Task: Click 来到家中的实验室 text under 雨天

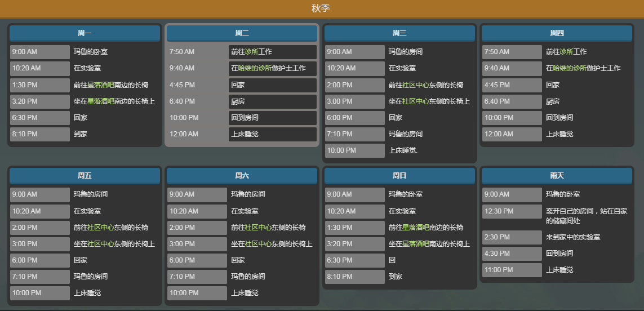Action: pyautogui.click(x=574, y=237)
